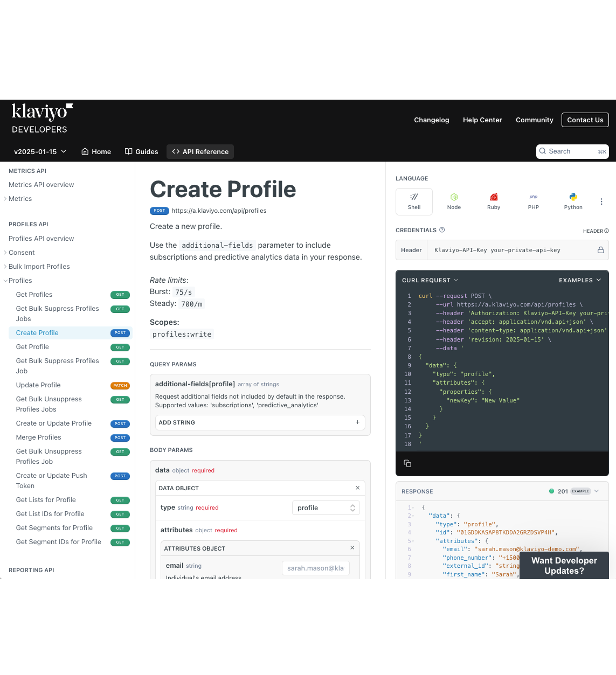Open the Help Center link
The image size is (616, 675).
point(482,120)
